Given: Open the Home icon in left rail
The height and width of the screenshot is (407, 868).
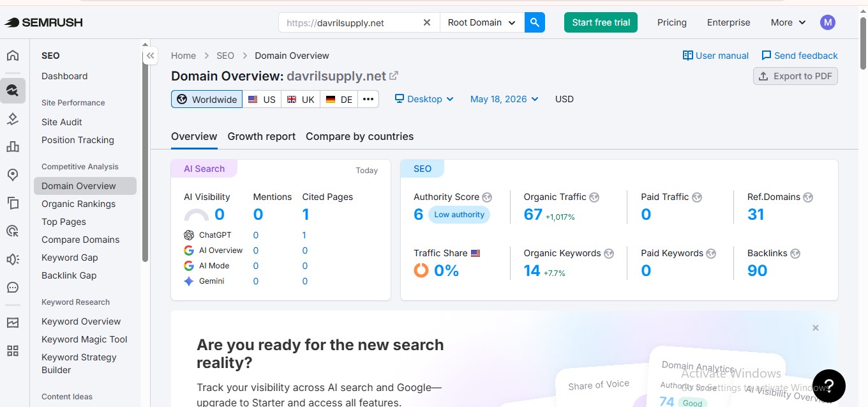Looking at the screenshot, I should coord(13,56).
